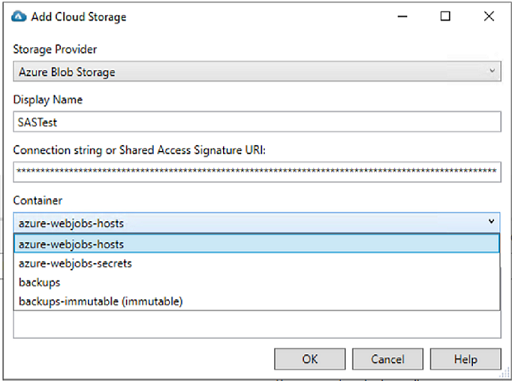The width and height of the screenshot is (512, 381).
Task: Click the Cancel button
Action: point(388,359)
